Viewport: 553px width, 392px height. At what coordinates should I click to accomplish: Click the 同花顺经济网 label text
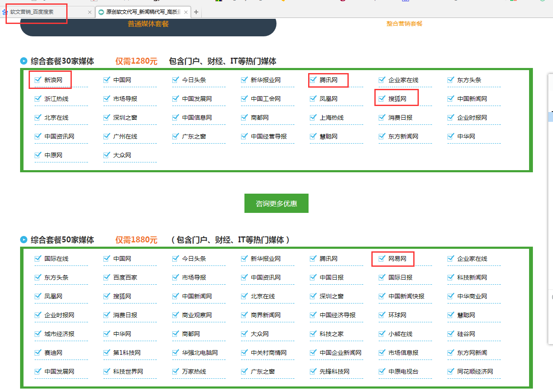tap(475, 371)
